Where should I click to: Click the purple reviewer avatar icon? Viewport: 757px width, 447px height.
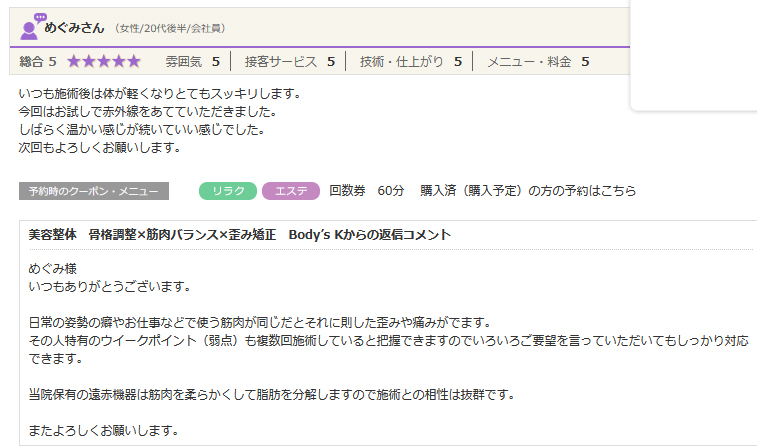point(31,27)
